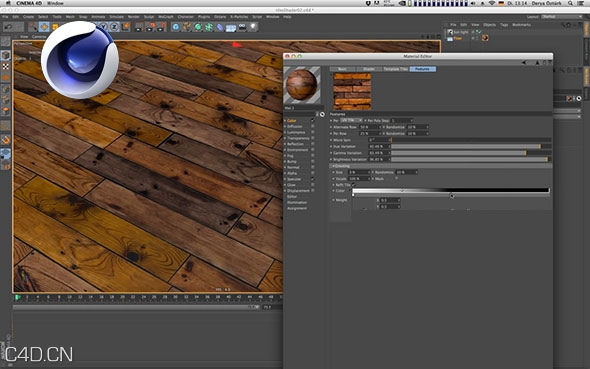The image size is (590, 369).
Task: Toggle the Refit Tile checkbox
Action: pyautogui.click(x=353, y=185)
